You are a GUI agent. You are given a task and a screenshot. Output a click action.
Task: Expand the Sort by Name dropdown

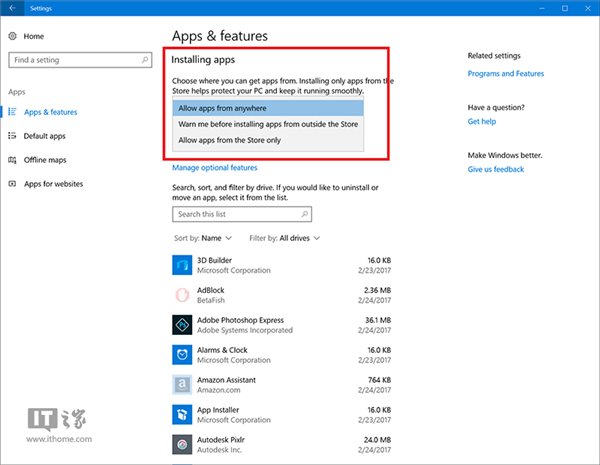[x=204, y=238]
